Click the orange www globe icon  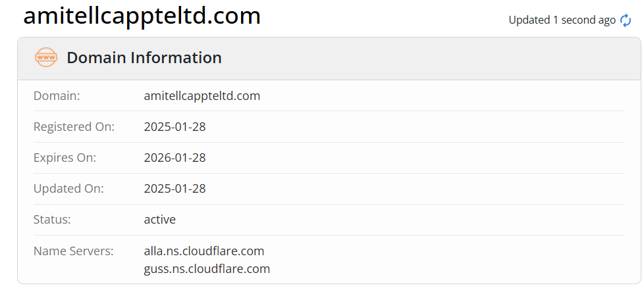[x=45, y=57]
